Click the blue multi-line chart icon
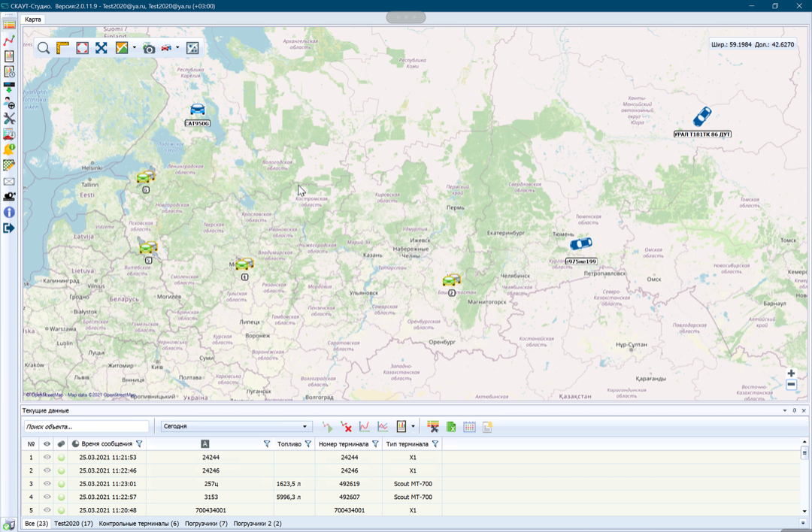 383,427
